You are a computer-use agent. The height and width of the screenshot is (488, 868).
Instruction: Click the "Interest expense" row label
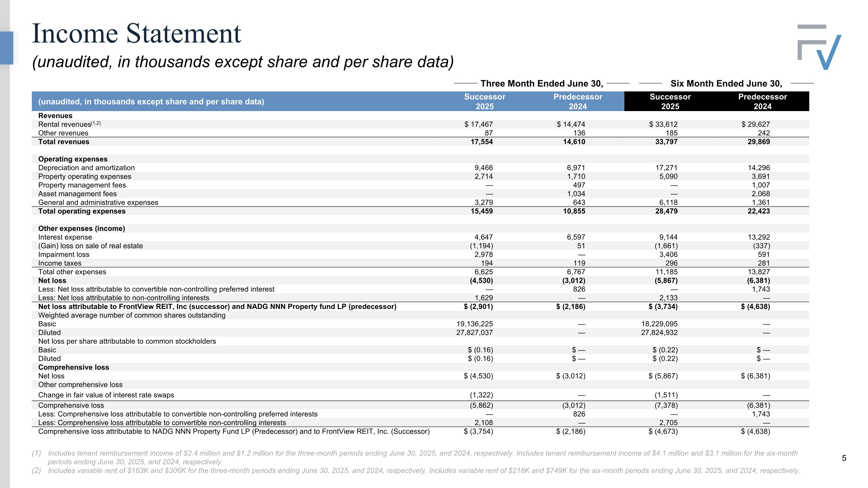point(65,237)
